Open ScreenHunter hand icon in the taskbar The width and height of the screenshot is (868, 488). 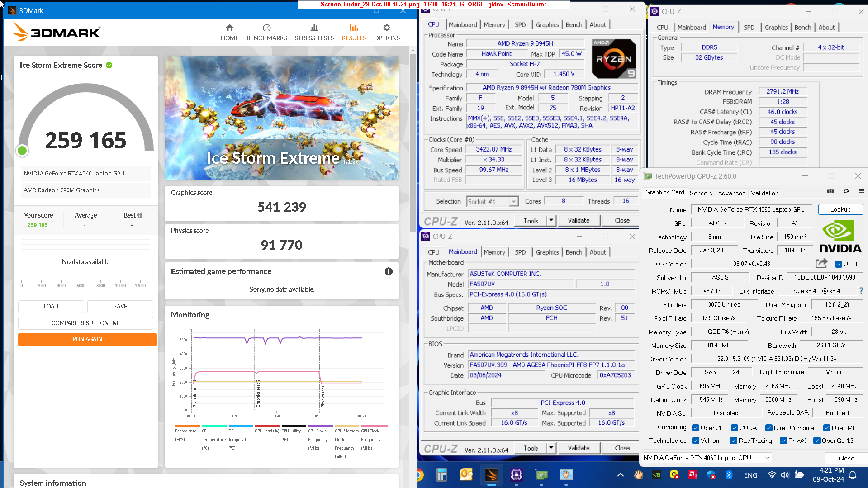click(x=566, y=475)
